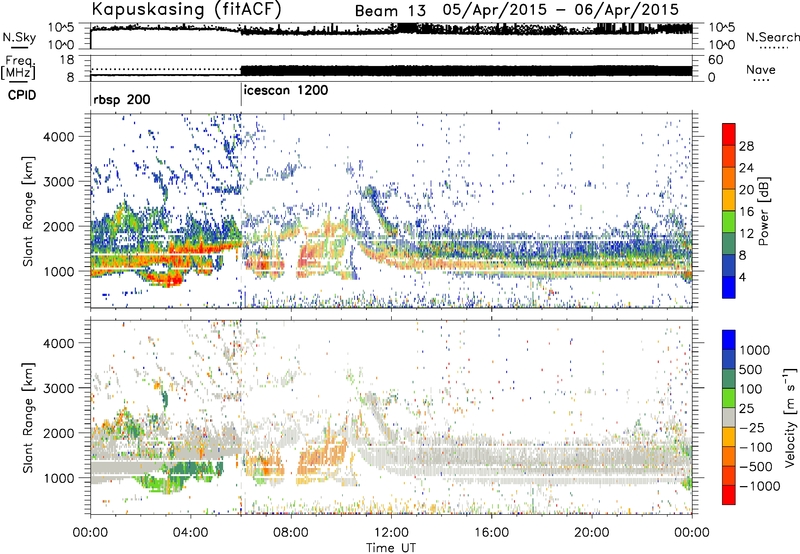Click the '4000' tick on the power panel

click(x=59, y=137)
